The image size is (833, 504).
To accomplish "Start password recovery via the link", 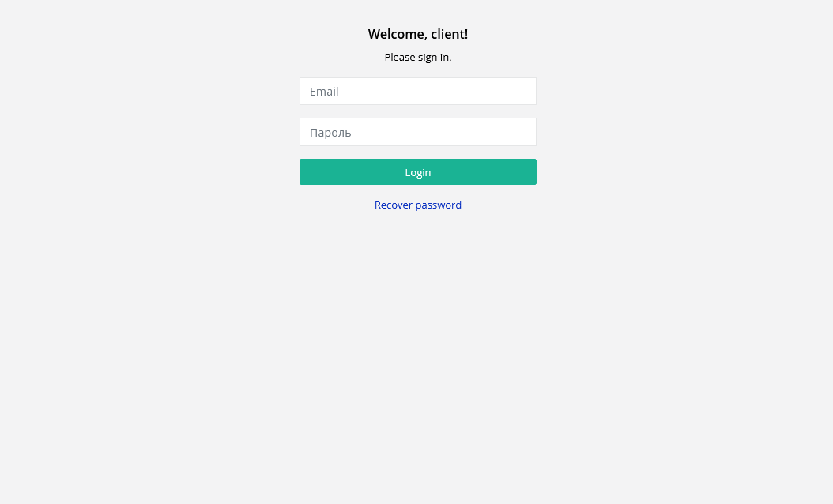I will pos(417,205).
